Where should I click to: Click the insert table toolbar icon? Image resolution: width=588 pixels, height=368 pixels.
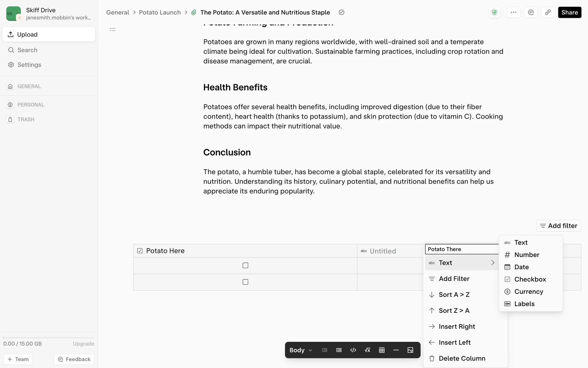coord(382,350)
